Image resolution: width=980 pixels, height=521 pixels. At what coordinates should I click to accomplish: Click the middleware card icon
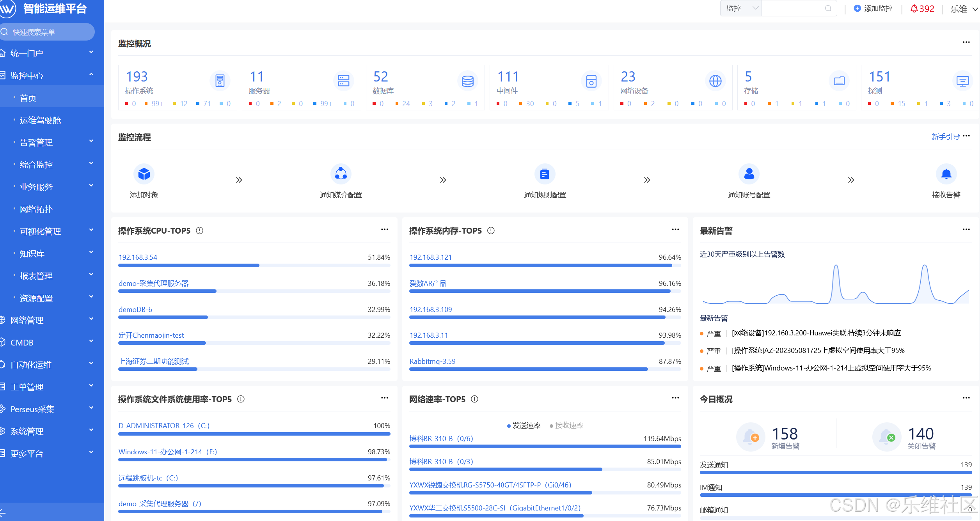tap(591, 81)
